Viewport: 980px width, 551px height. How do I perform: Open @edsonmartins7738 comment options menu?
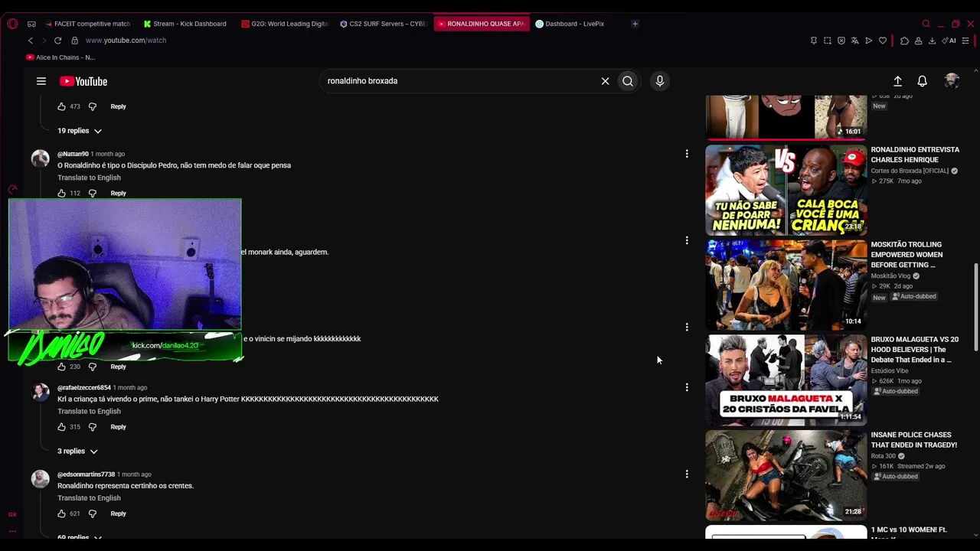click(687, 474)
